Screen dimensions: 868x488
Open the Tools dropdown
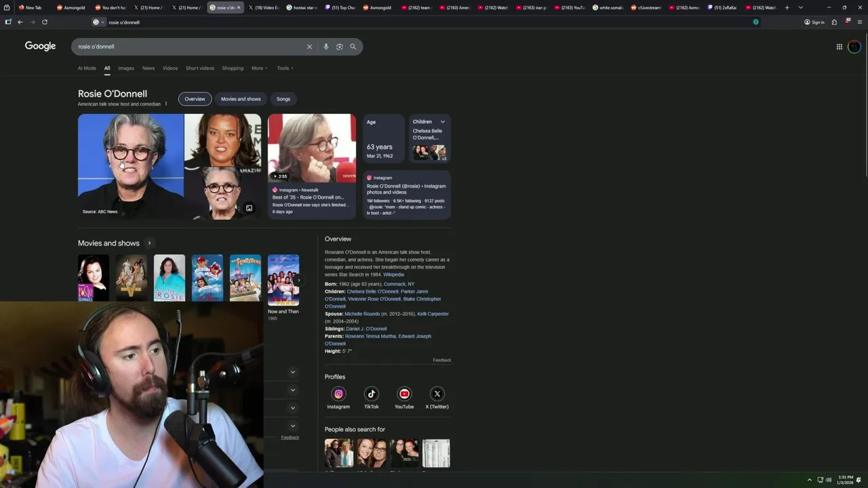(285, 68)
